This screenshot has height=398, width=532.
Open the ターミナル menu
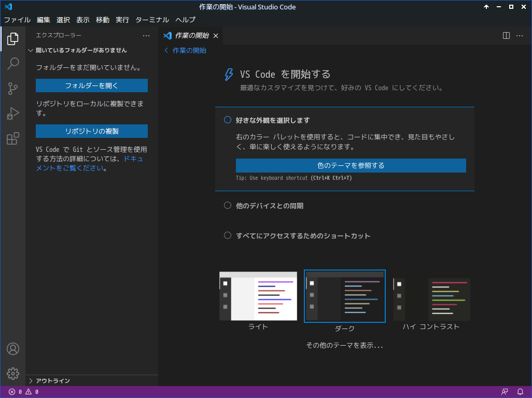(152, 20)
